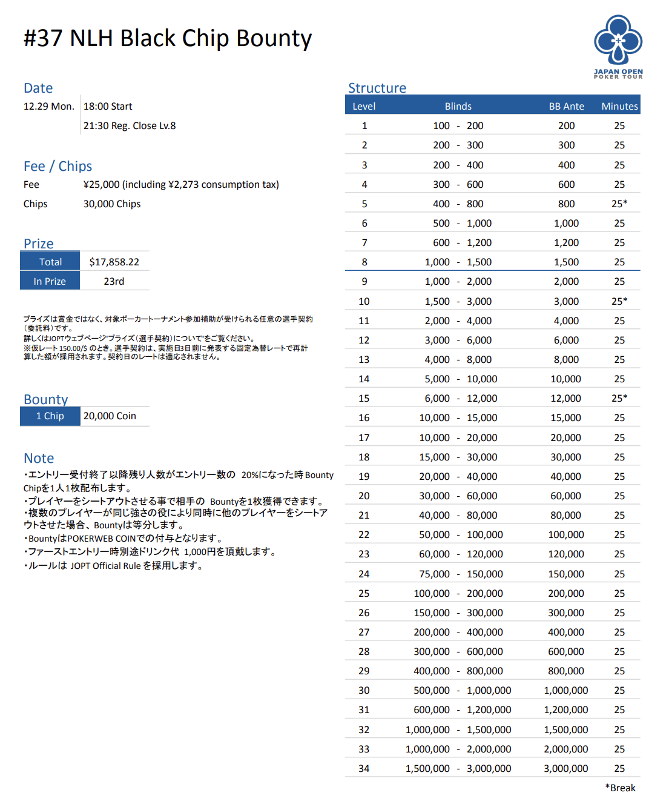The image size is (672, 807).
Task: Click the blue "1 Chip" bounty label
Action: point(50,416)
